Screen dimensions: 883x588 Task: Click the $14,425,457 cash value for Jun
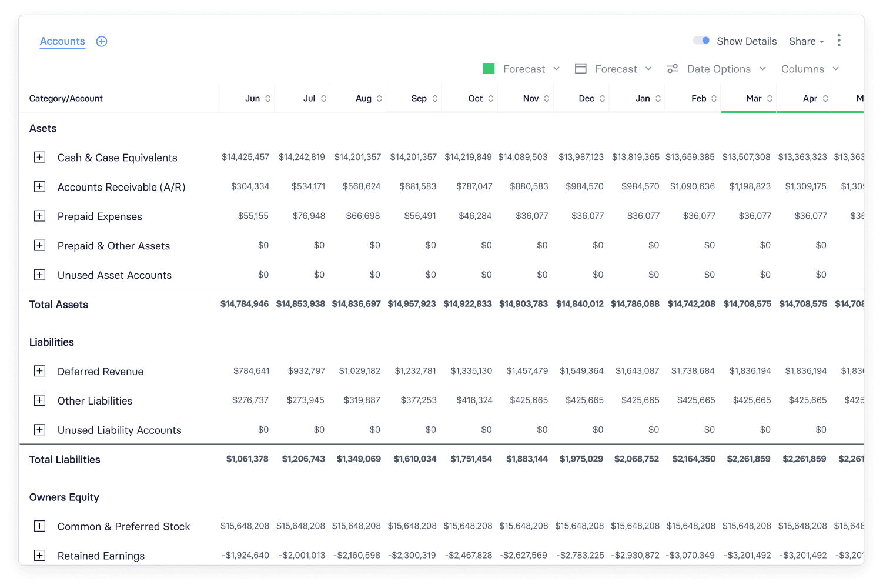tap(245, 157)
